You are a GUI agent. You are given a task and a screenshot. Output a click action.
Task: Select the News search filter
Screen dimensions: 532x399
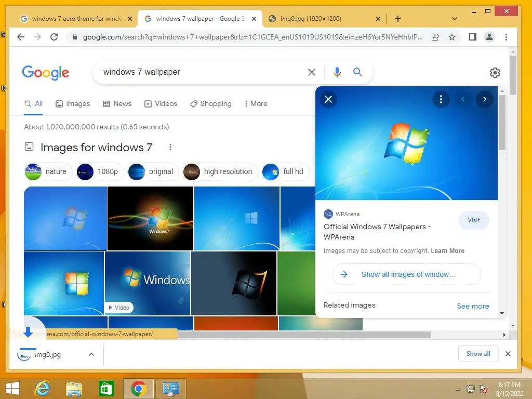point(117,104)
